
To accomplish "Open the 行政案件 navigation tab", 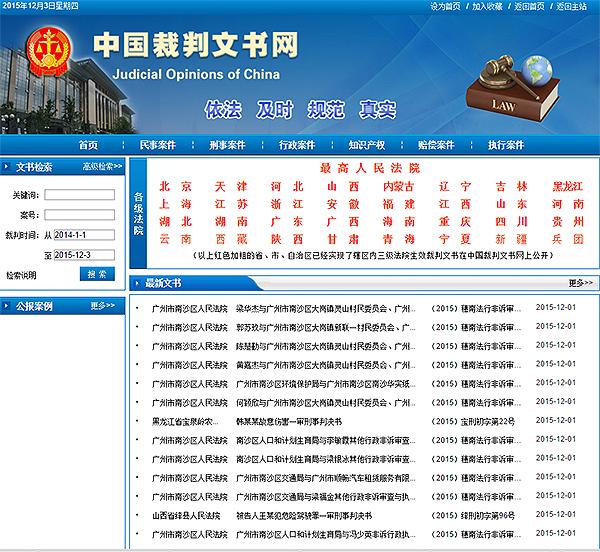I will click(297, 145).
